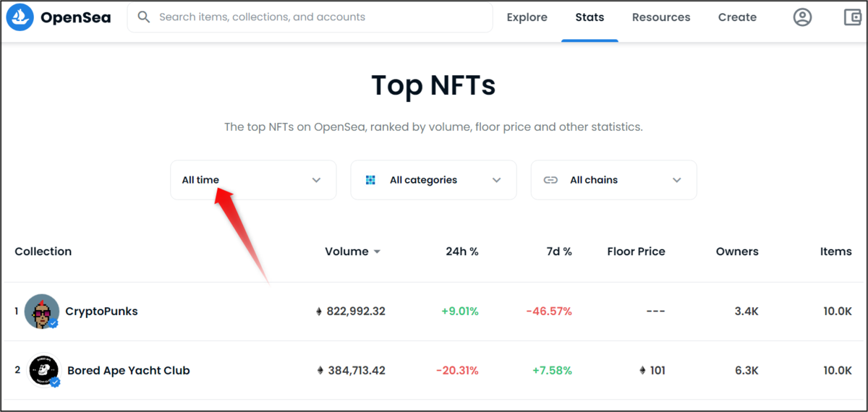Image resolution: width=868 pixels, height=412 pixels.
Task: Click CryptoPunks rank number 1
Action: tap(17, 312)
